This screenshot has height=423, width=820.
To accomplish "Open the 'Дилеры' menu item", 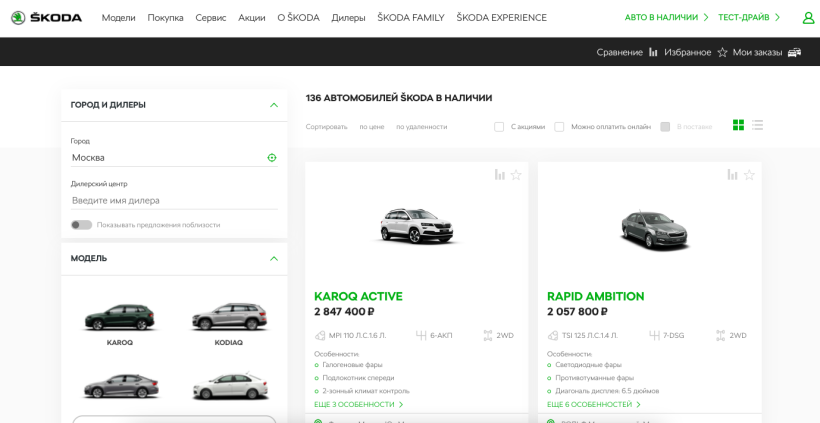I will tap(348, 18).
